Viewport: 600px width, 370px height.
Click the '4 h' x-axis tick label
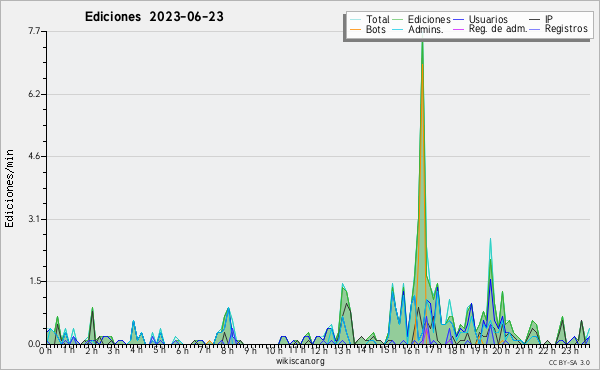[x=136, y=350]
